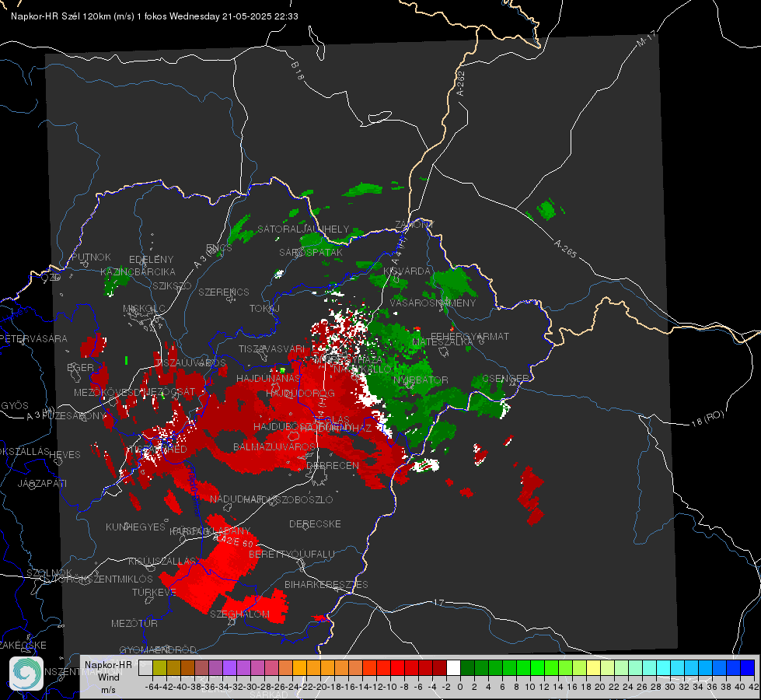
Task: Click the SAROSPATAK town label
Action: (311, 252)
